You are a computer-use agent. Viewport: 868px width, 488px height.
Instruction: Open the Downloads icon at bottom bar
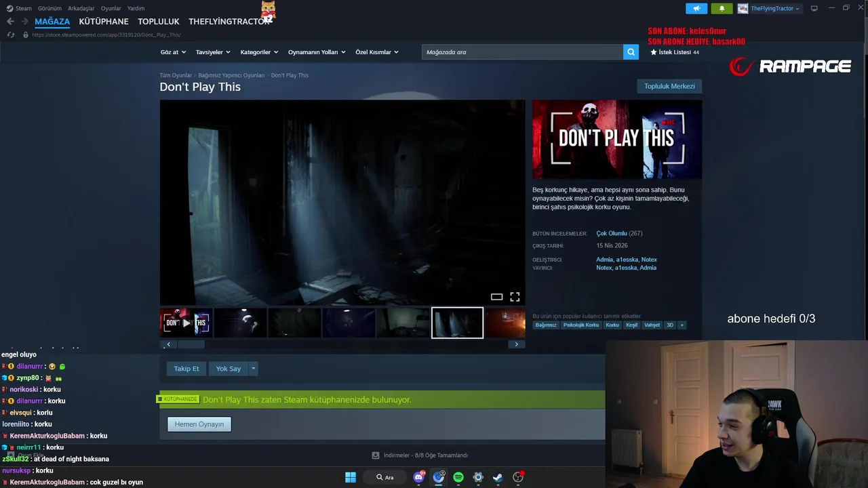pyautogui.click(x=376, y=455)
